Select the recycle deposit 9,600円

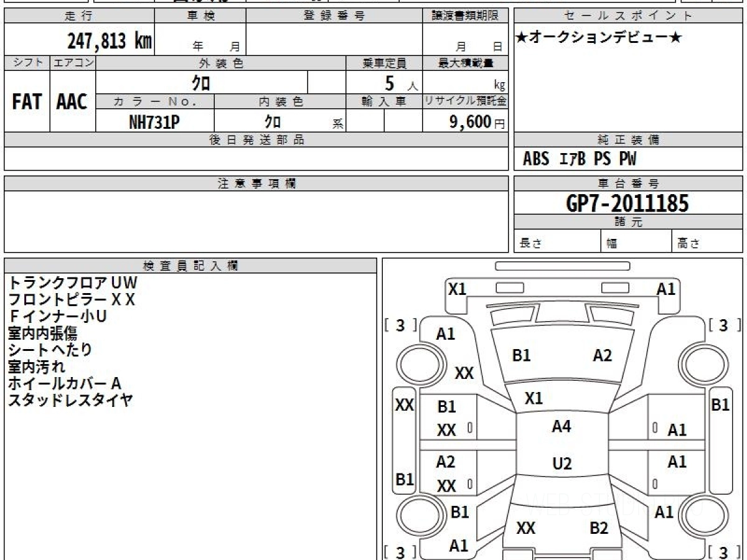[477, 122]
